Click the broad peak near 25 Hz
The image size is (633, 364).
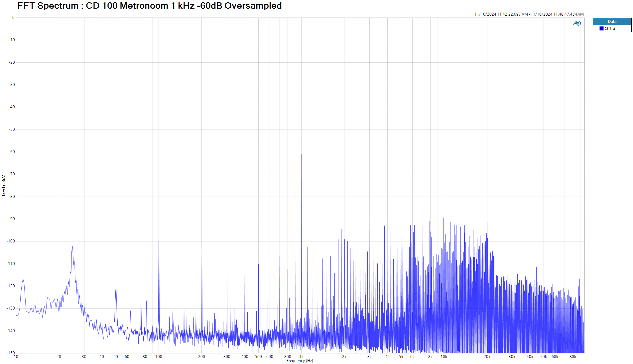(72, 247)
